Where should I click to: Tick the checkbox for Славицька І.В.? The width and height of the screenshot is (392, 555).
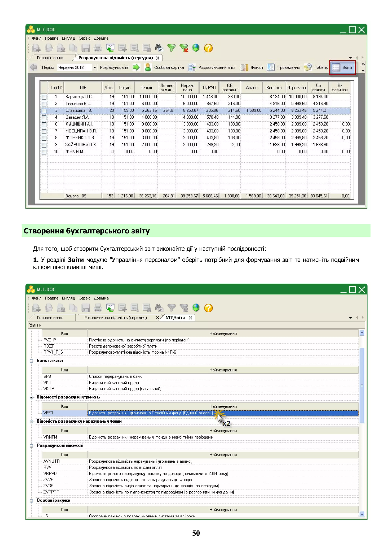44,111
